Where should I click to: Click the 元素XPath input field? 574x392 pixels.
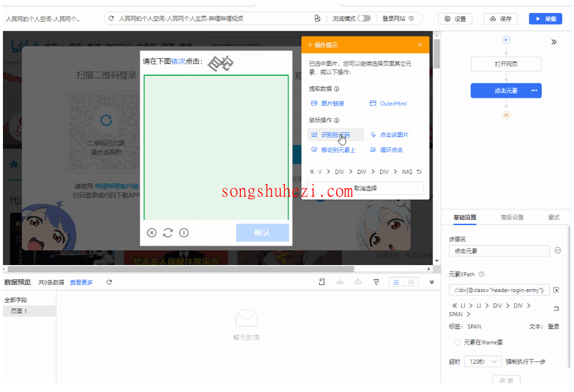coord(499,290)
